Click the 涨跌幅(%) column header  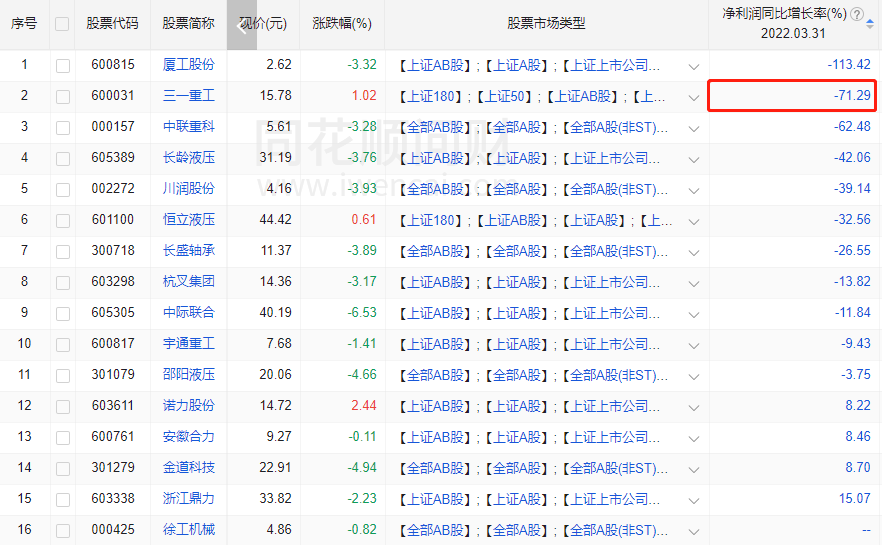pyautogui.click(x=342, y=24)
